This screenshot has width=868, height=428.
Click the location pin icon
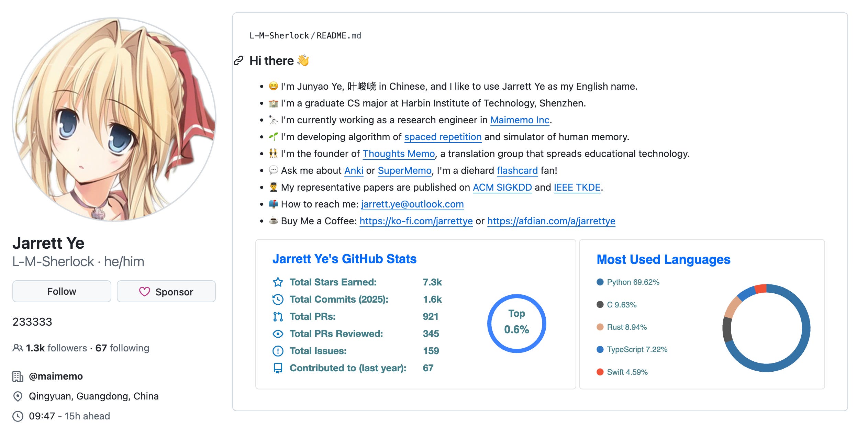click(18, 396)
